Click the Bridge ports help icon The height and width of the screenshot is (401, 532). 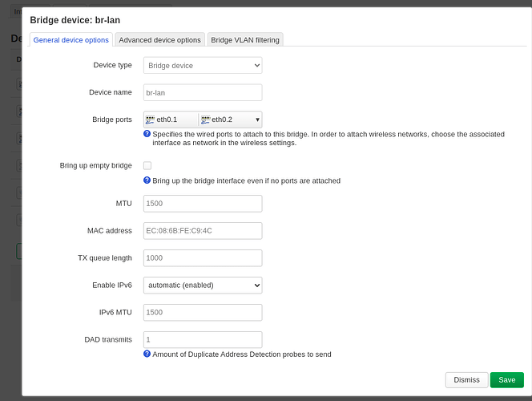(147, 134)
